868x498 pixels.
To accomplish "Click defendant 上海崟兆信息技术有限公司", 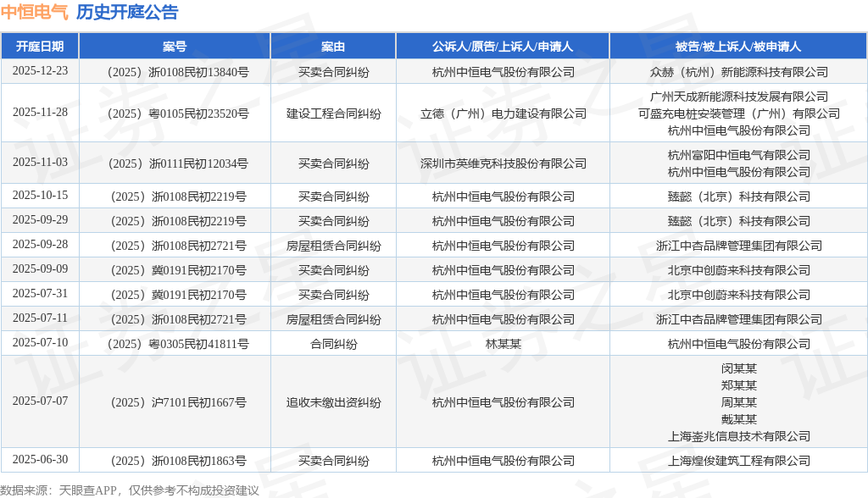I will pos(738,436).
